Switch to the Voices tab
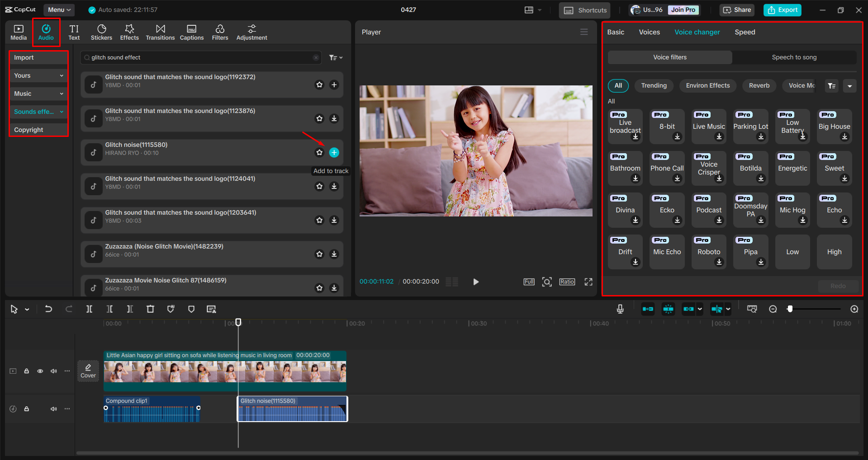 coord(649,32)
